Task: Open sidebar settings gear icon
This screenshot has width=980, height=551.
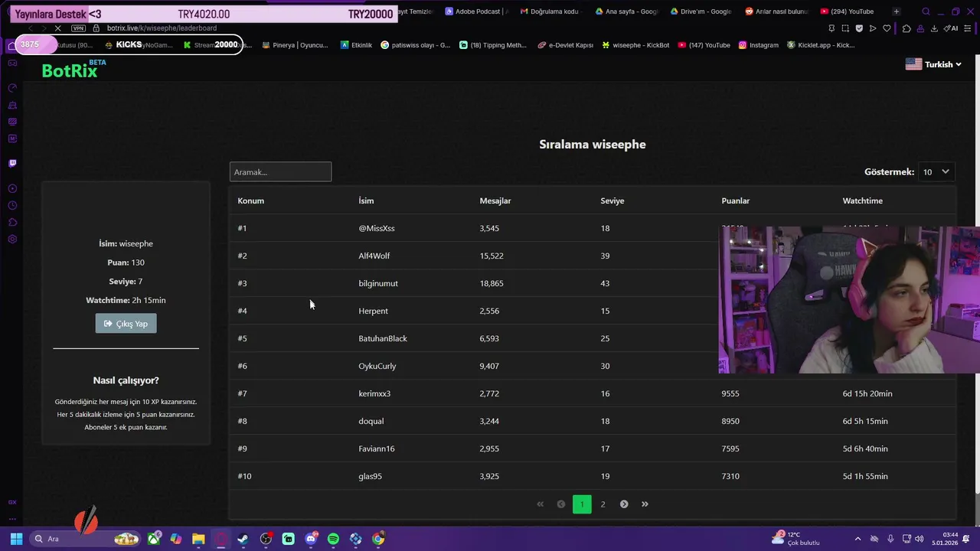Action: (12, 240)
